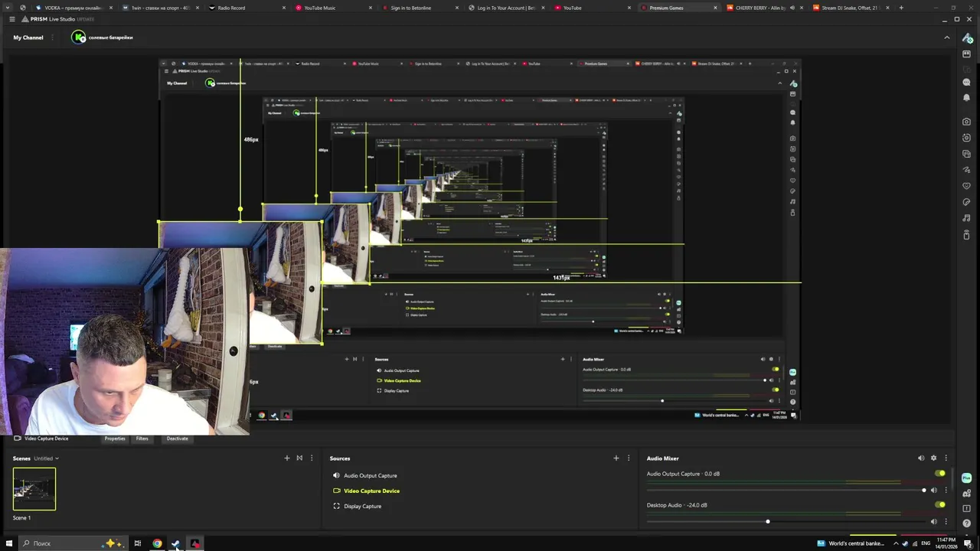This screenshot has width=980, height=551.
Task: Adjust Desktop Audio volume slider
Action: pyautogui.click(x=786, y=521)
